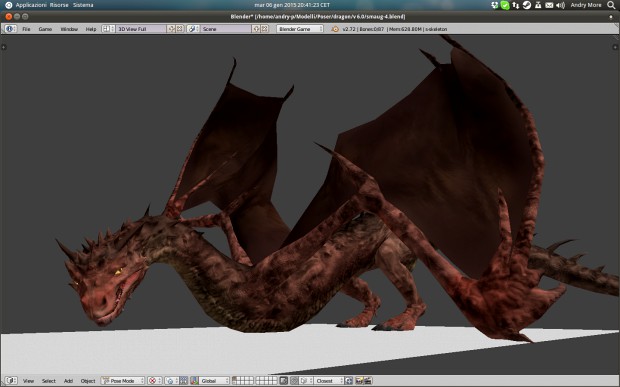Open the Window menu
The width and height of the screenshot is (620, 387).
click(x=69, y=29)
